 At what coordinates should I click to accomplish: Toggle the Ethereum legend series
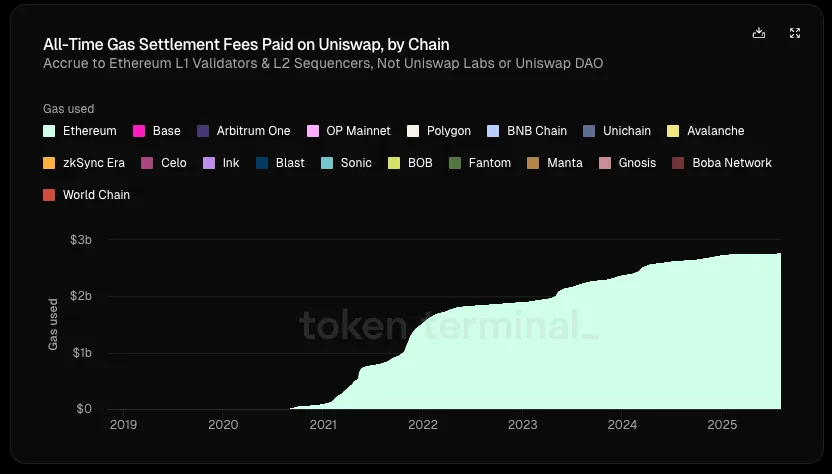[80, 131]
